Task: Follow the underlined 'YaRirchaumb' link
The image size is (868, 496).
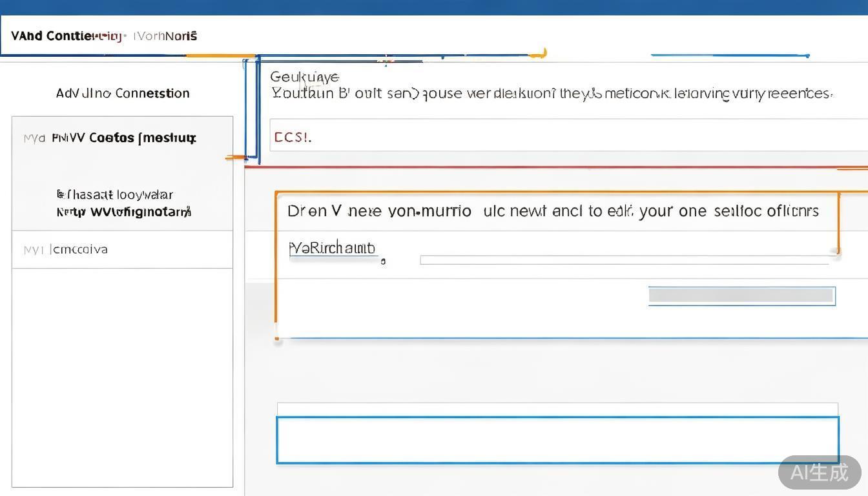Action: pyautogui.click(x=333, y=248)
